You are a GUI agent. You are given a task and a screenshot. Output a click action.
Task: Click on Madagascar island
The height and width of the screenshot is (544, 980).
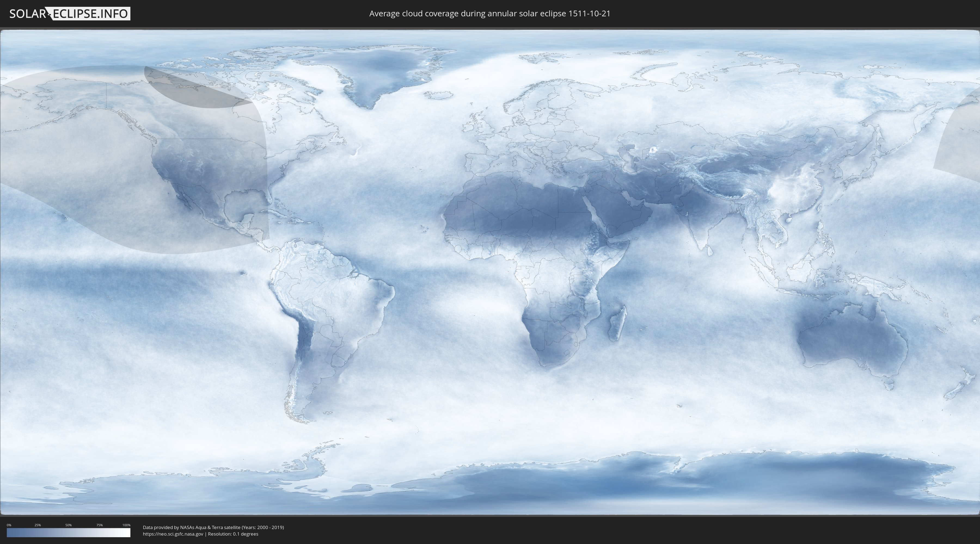(617, 324)
